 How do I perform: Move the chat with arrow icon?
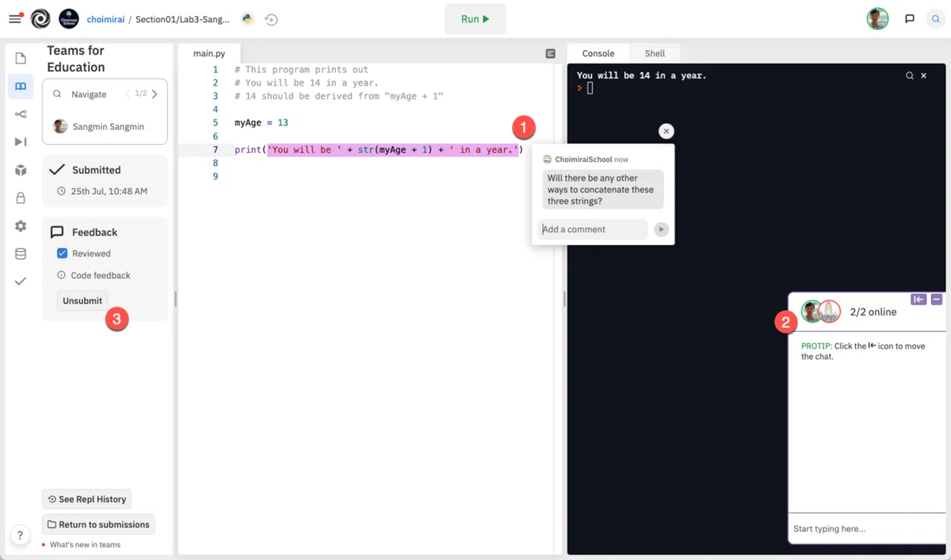919,299
